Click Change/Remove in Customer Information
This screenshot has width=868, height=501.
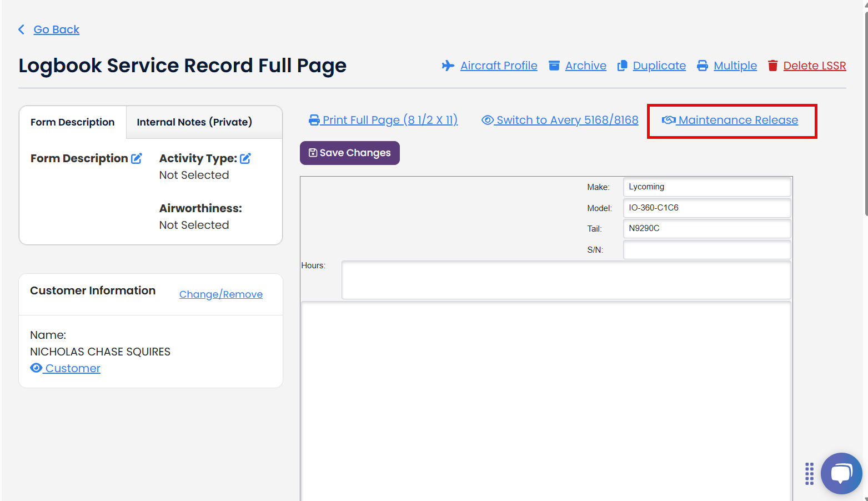[x=220, y=294]
